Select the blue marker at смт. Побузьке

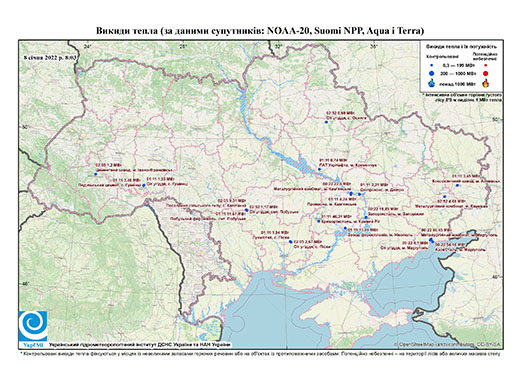click(246, 210)
